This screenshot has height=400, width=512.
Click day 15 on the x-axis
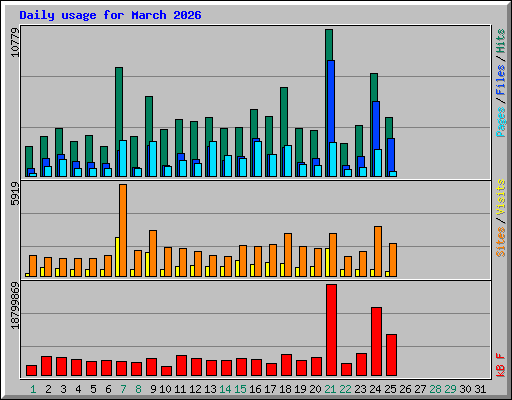click(x=240, y=389)
